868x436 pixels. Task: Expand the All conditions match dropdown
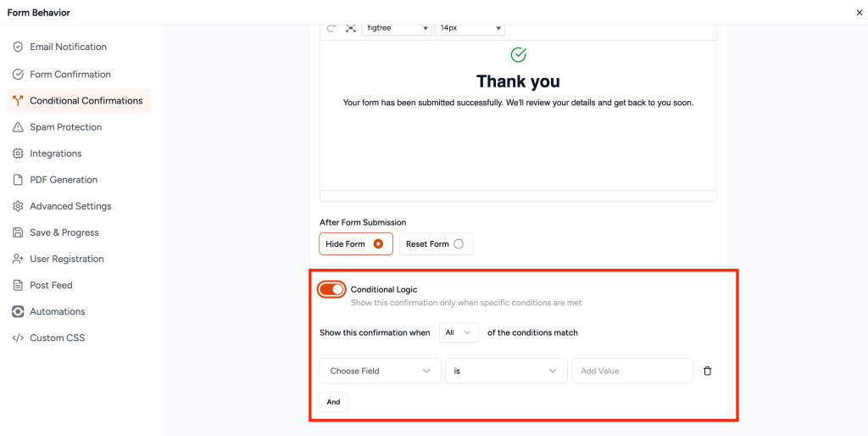click(x=459, y=333)
